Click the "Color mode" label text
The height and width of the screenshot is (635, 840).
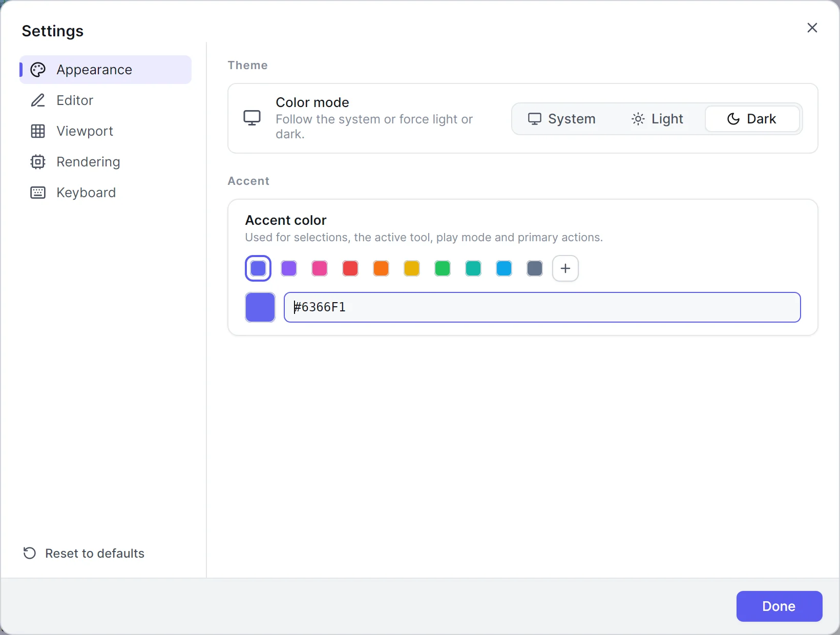click(312, 102)
